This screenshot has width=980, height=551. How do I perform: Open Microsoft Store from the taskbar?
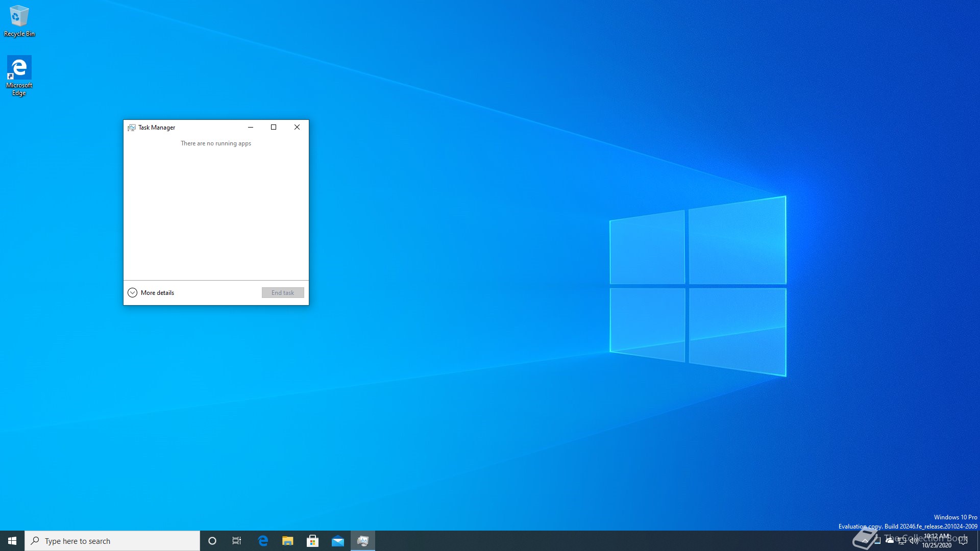[313, 541]
